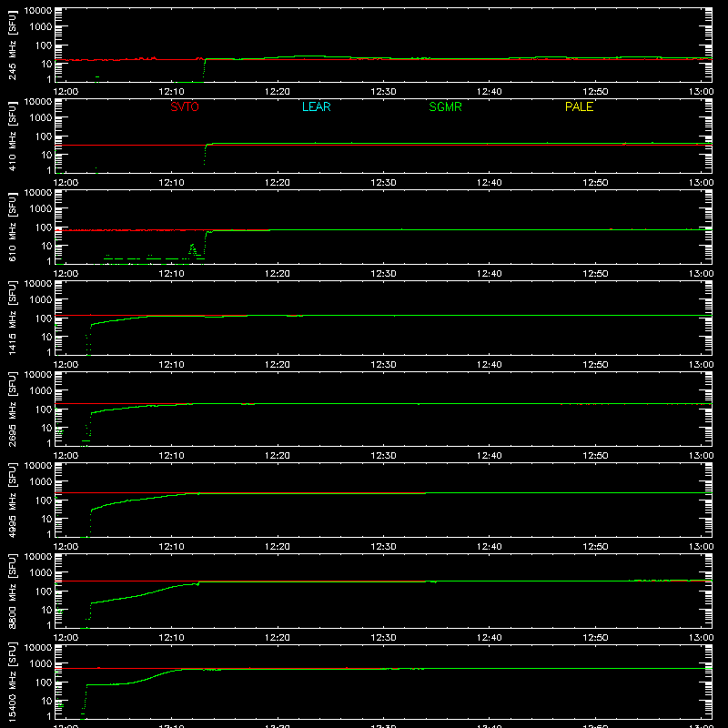Click 12:50 time label of 2695 MHz panel
Image resolution: width=728 pixels, height=728 pixels.
(x=595, y=456)
